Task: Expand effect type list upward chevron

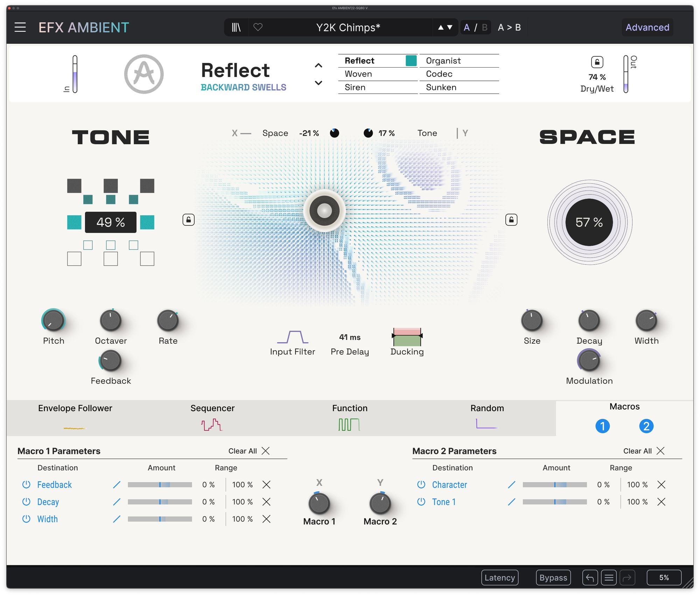Action: pos(318,65)
